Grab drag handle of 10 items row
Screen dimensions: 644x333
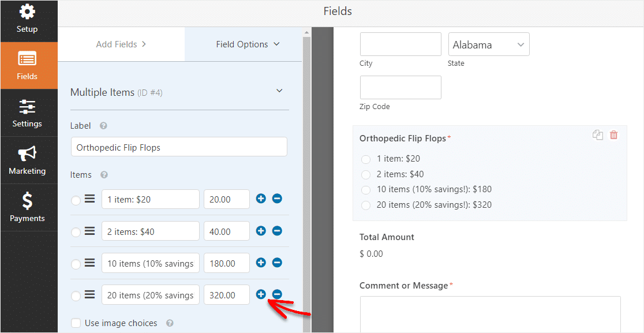pyautogui.click(x=90, y=263)
